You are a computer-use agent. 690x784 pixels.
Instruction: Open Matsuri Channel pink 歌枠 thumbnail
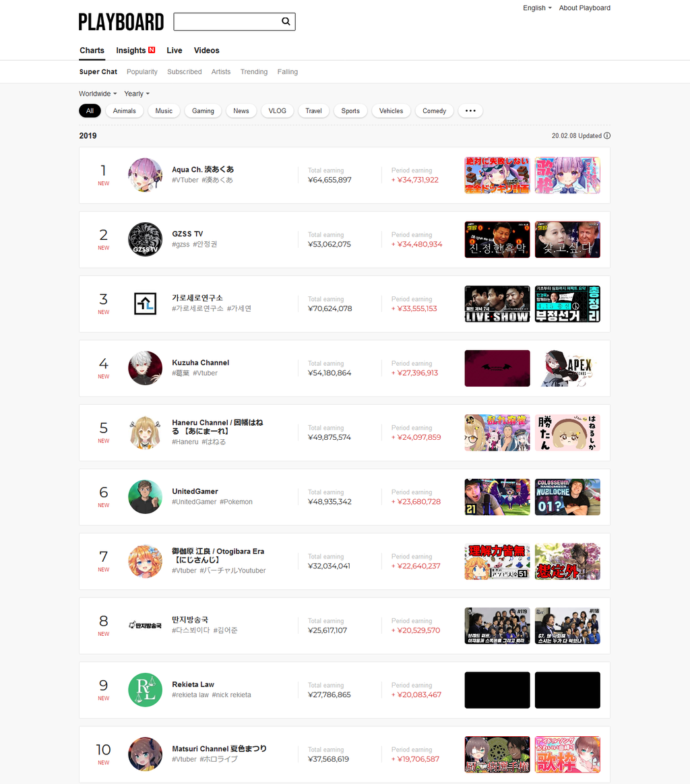[x=567, y=754]
